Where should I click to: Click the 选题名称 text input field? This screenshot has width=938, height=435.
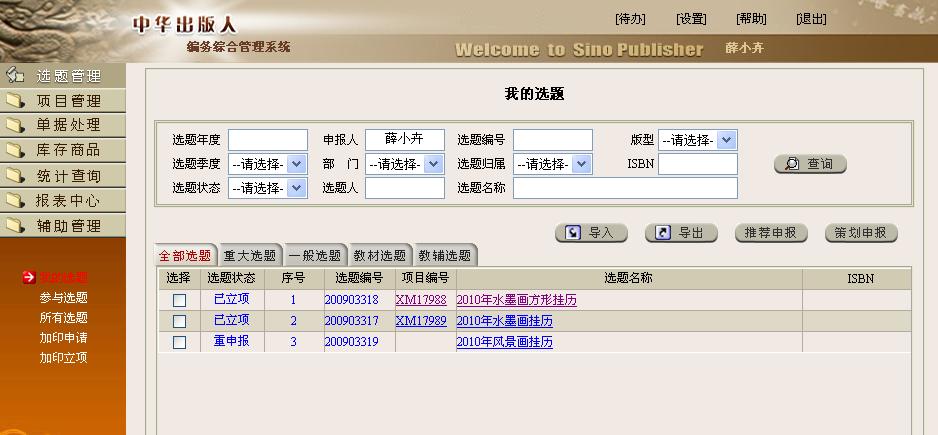click(625, 188)
